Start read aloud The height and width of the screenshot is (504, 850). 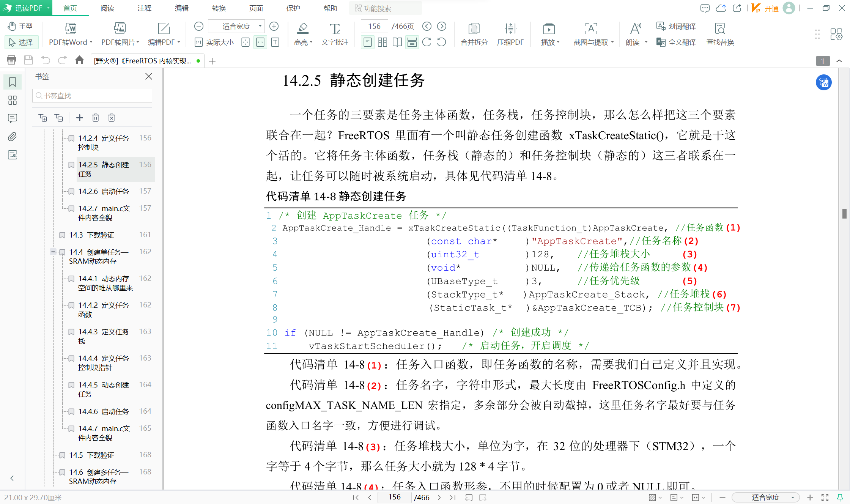click(x=636, y=35)
